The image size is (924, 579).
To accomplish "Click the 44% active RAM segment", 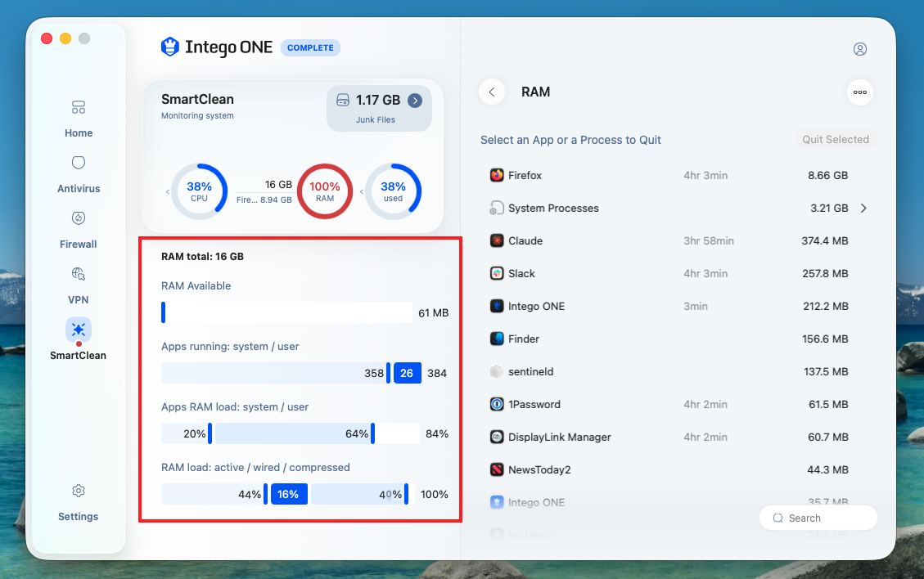I will 214,494.
